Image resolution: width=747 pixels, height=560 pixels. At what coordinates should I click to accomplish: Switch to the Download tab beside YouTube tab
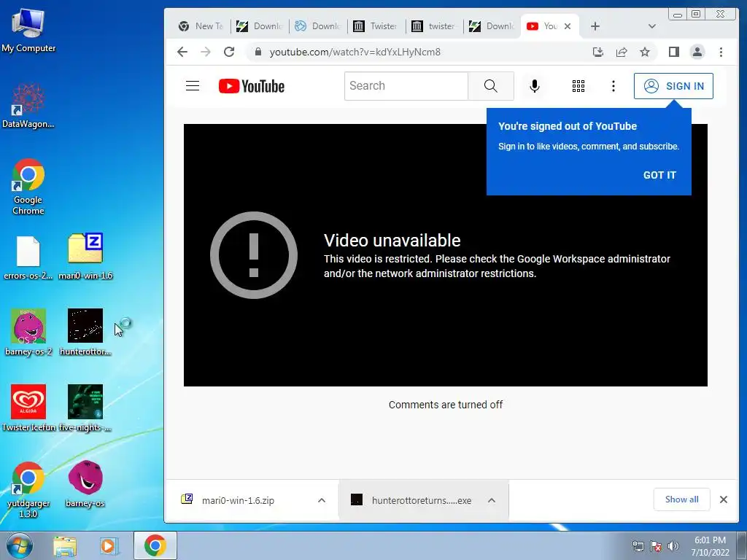coord(492,26)
